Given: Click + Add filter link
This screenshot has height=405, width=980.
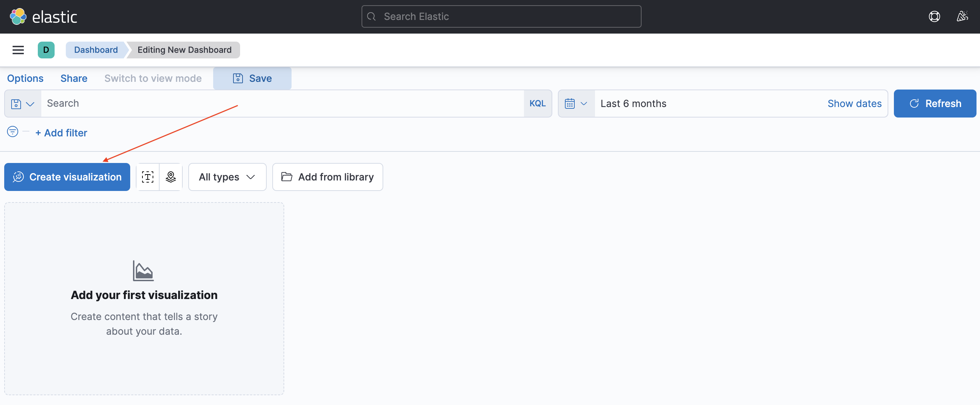Looking at the screenshot, I should pyautogui.click(x=61, y=133).
